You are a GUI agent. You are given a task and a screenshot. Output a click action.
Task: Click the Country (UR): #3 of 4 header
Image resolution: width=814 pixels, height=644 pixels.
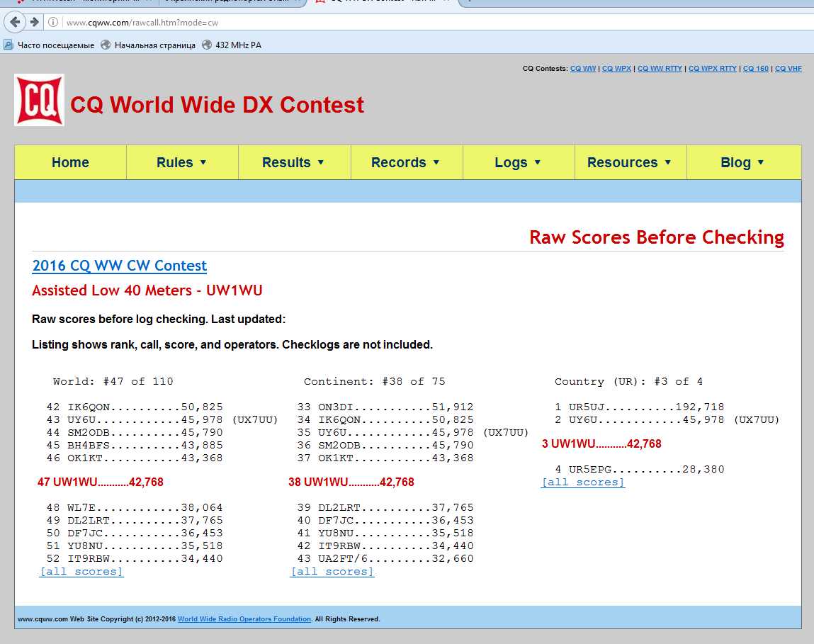(x=628, y=382)
